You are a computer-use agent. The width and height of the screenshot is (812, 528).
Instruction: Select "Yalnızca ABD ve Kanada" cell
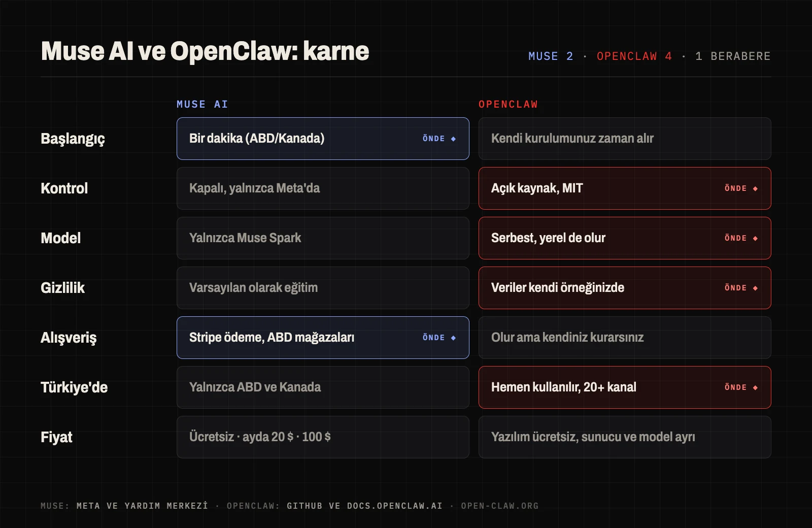tap(323, 387)
